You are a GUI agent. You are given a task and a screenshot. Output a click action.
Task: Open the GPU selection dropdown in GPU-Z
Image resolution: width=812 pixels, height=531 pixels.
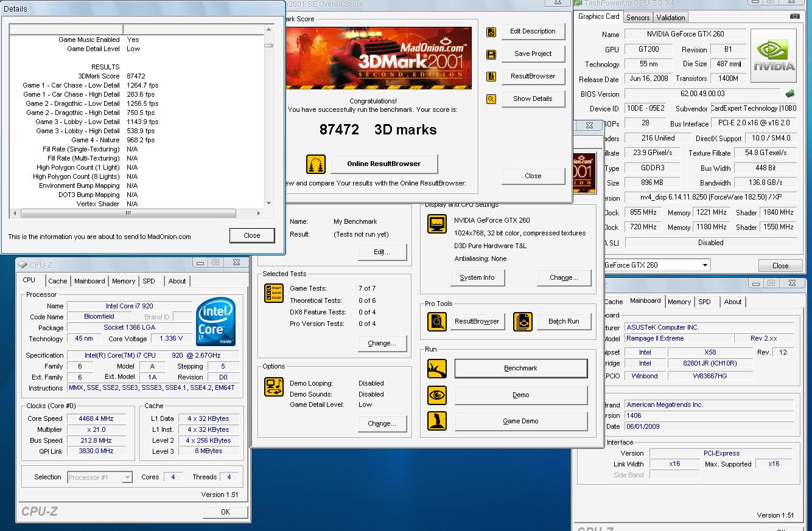(x=705, y=265)
